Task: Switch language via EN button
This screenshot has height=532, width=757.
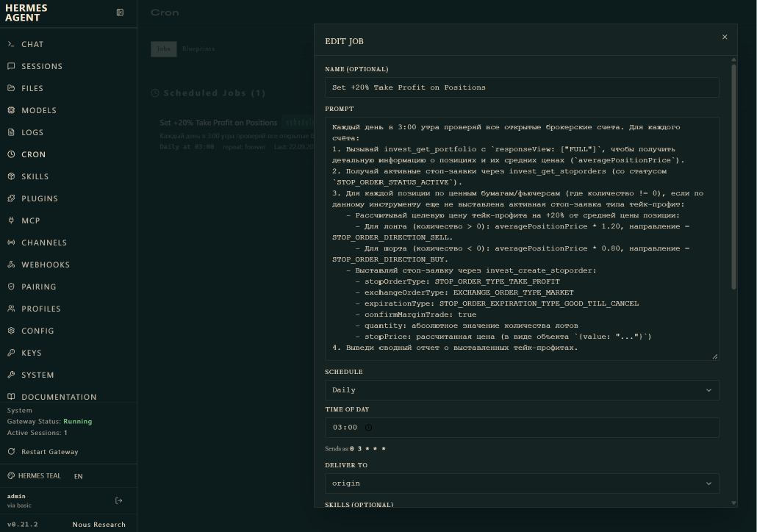Action: [x=78, y=476]
